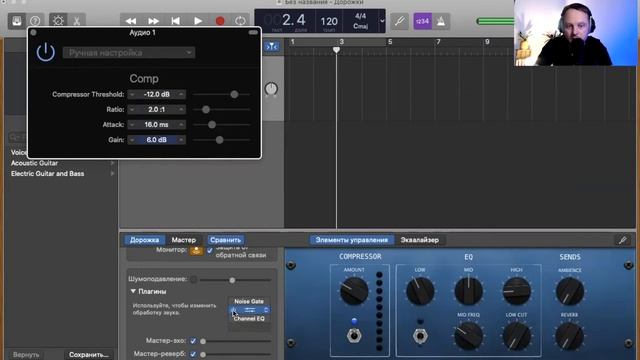The height and width of the screenshot is (360, 640).
Task: Click the 120 tempo value
Action: pos(329,21)
